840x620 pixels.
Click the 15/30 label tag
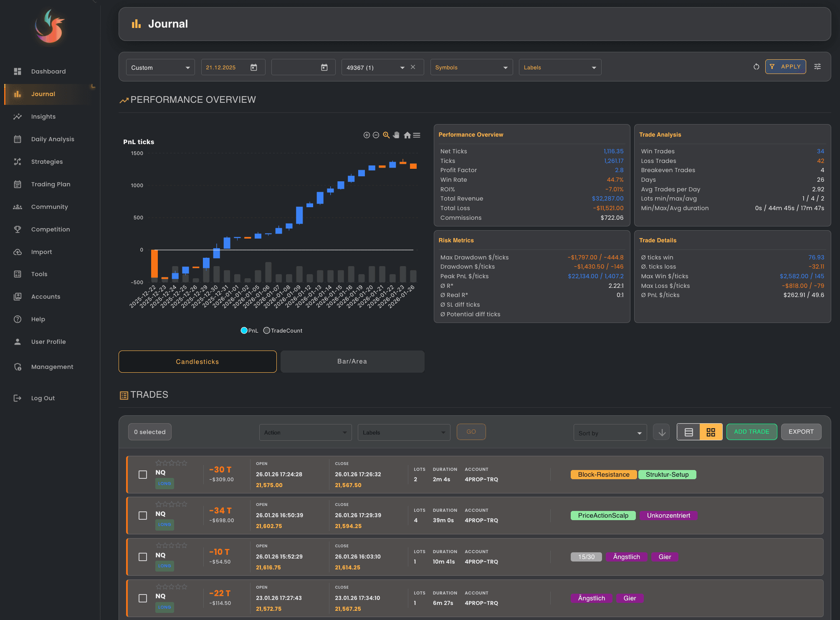click(586, 557)
